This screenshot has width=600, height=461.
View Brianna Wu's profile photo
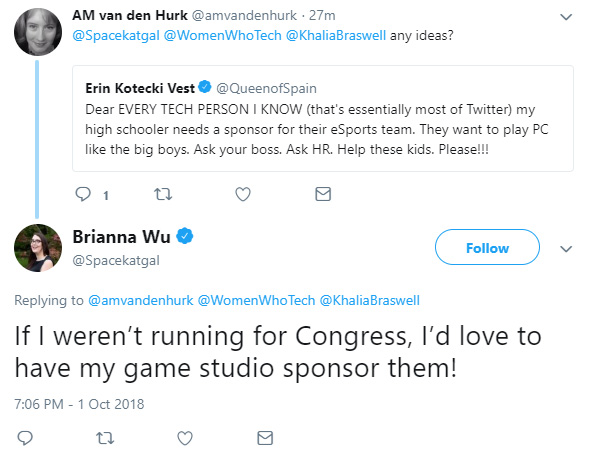(x=38, y=248)
